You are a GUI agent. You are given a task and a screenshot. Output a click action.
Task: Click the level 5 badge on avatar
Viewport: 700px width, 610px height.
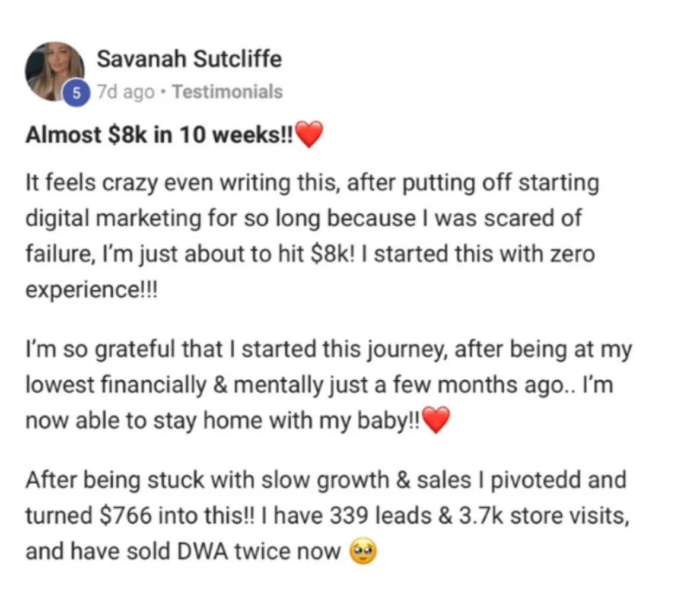pyautogui.click(x=77, y=93)
